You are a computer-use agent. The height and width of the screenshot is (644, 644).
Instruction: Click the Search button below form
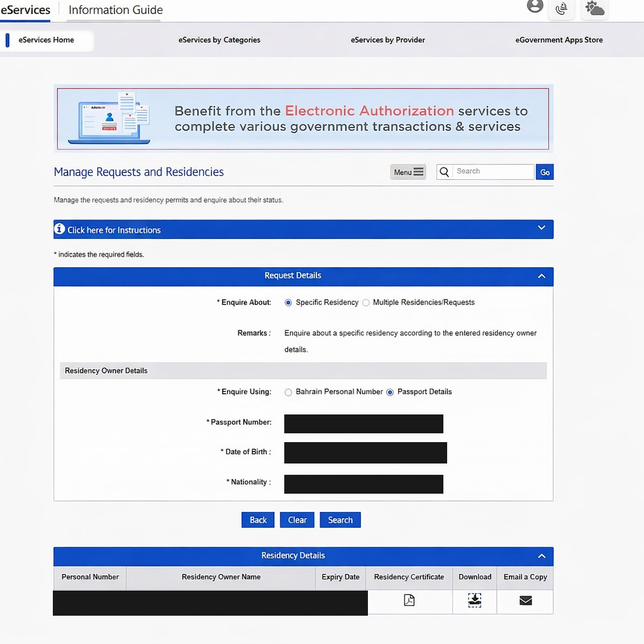pyautogui.click(x=340, y=520)
